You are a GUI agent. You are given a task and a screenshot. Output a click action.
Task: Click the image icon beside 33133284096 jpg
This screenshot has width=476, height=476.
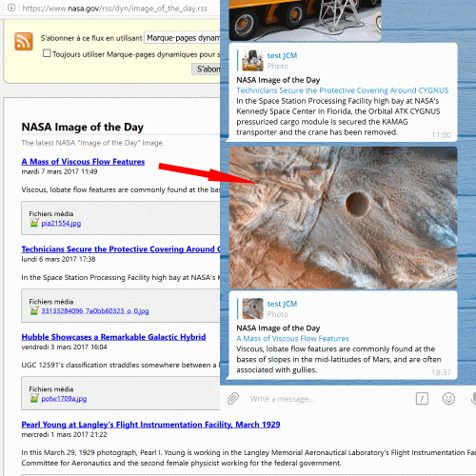coord(34,310)
